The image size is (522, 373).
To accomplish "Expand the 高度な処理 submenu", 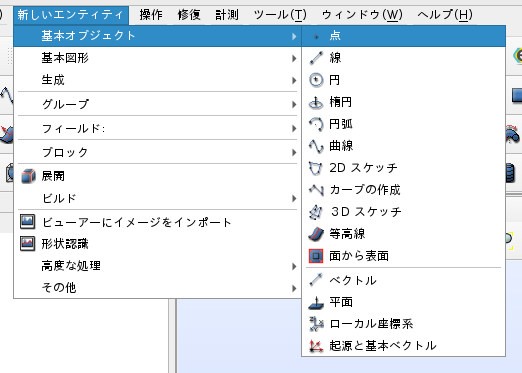I will pyautogui.click(x=158, y=266).
